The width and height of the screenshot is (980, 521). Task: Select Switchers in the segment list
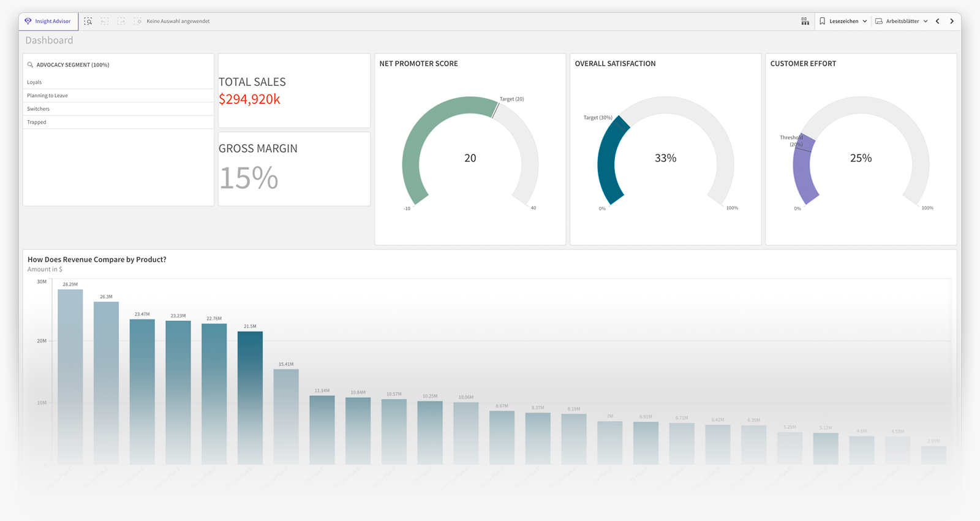pos(38,109)
